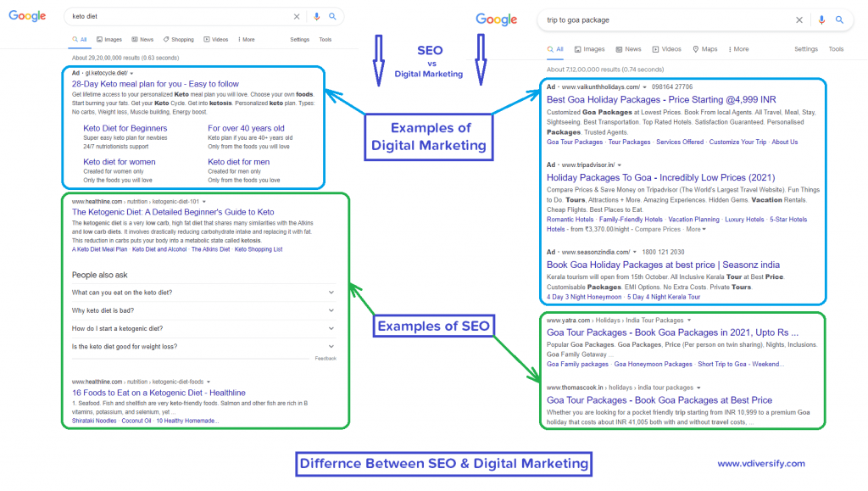Open Images tab in Goa package results
Image resolution: width=868 pixels, height=491 pixels.
(590, 49)
